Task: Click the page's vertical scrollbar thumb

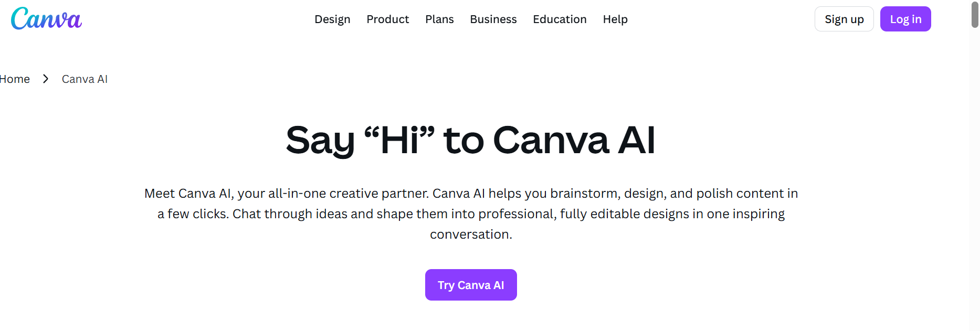Action: tap(975, 15)
